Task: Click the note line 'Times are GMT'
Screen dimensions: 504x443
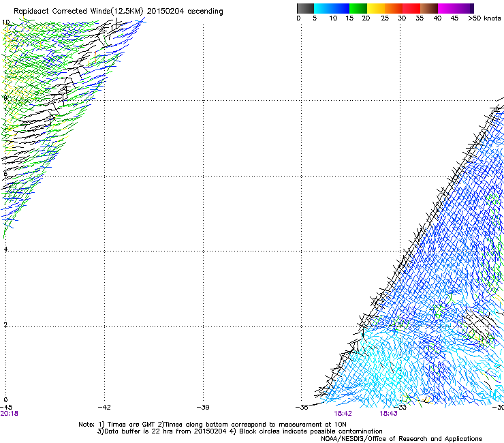Action: (131, 425)
